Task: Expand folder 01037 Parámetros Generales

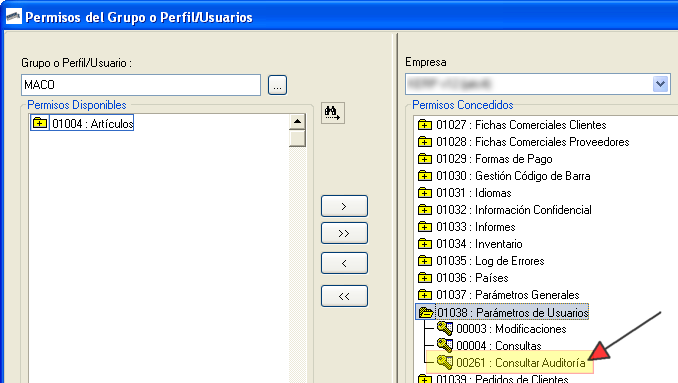Action: click(x=425, y=295)
